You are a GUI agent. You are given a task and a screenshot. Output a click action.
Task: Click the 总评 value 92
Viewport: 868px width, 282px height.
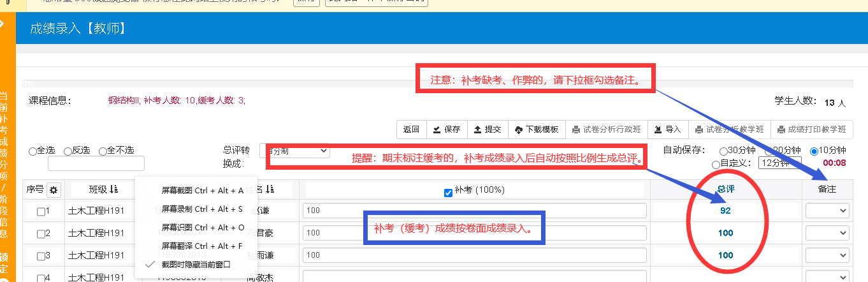[x=725, y=211]
